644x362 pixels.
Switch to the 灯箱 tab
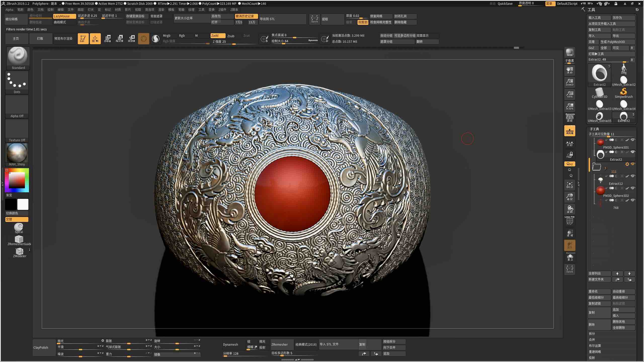point(41,38)
